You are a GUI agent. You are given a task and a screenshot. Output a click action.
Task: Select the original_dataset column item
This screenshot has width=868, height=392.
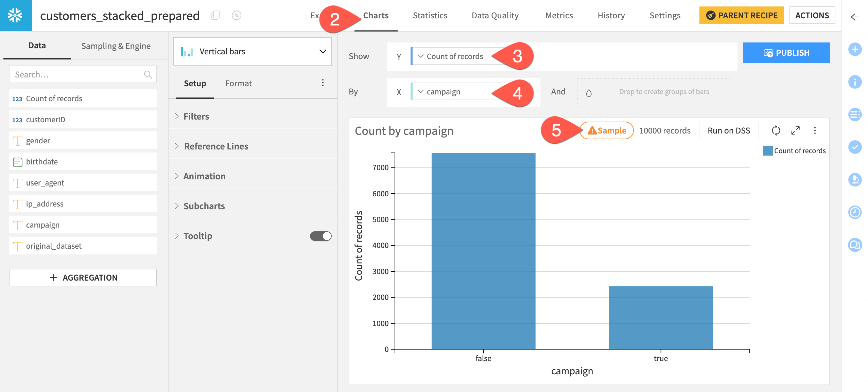coord(83,246)
